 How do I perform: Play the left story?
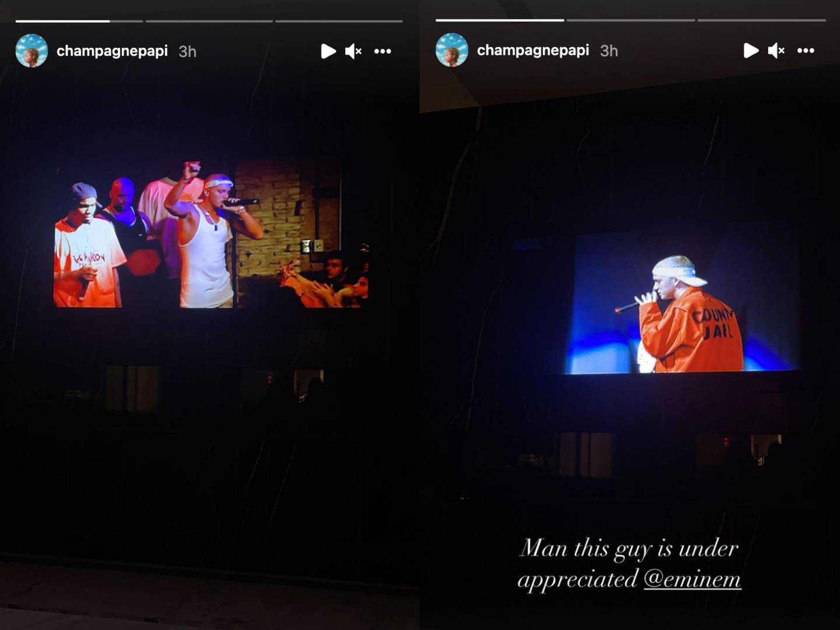(328, 51)
